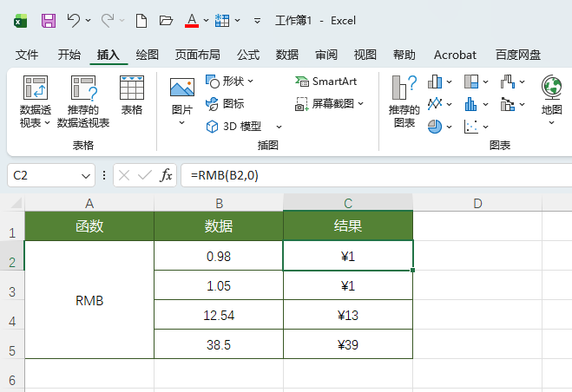Click the merged cell labeled RMB
Screen dimensions: 572x392
click(89, 300)
